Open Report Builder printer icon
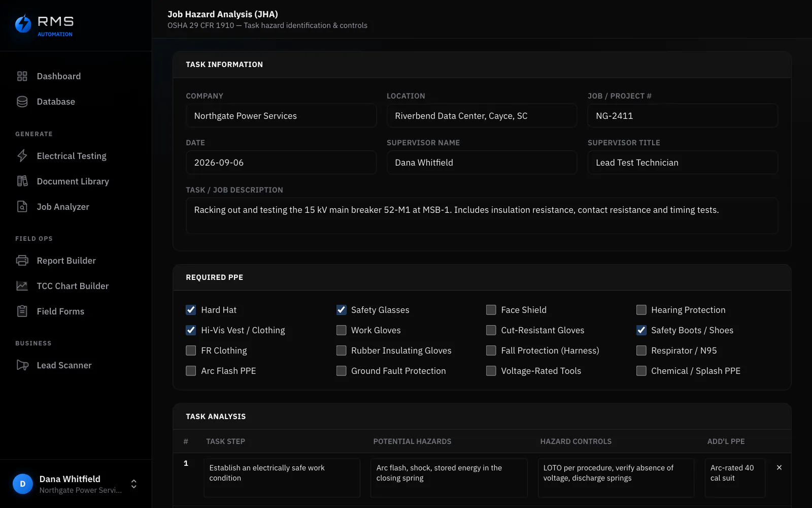 coord(22,261)
